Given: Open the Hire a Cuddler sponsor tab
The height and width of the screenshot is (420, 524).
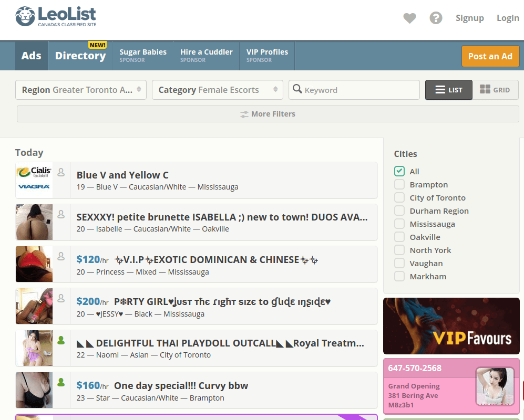Looking at the screenshot, I should (207, 56).
